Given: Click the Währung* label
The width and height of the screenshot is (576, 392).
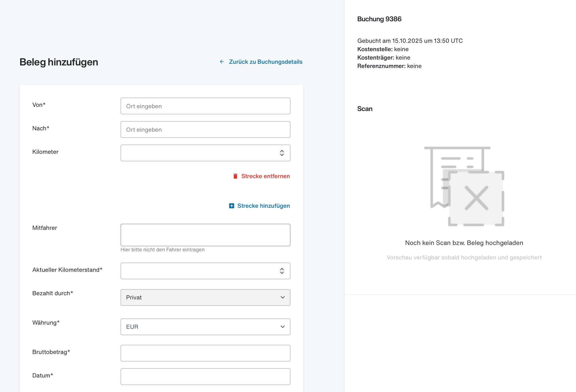Looking at the screenshot, I should click(46, 323).
